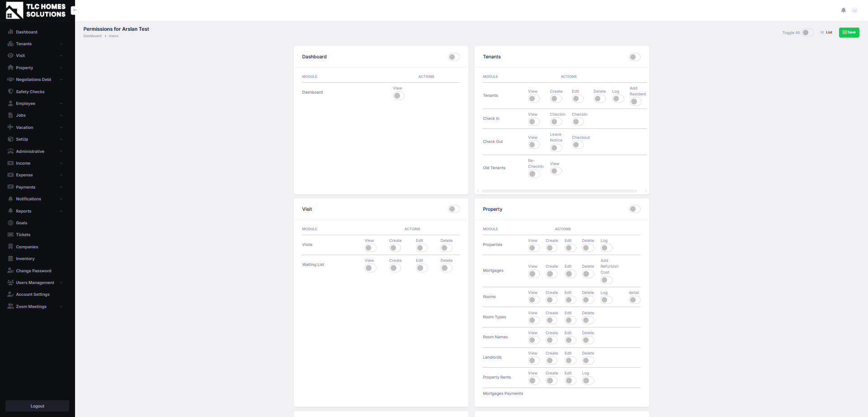Click the notification bell icon
The width and height of the screenshot is (868, 417).
coord(843,10)
